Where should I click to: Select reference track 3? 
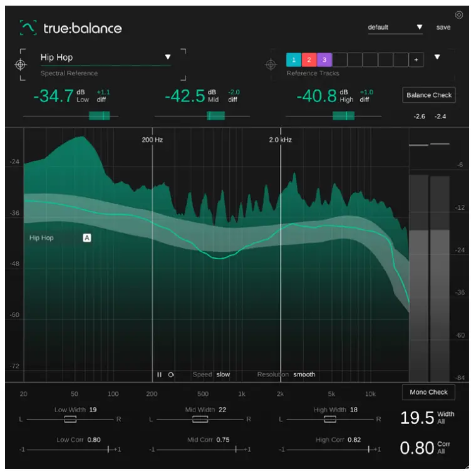(324, 59)
